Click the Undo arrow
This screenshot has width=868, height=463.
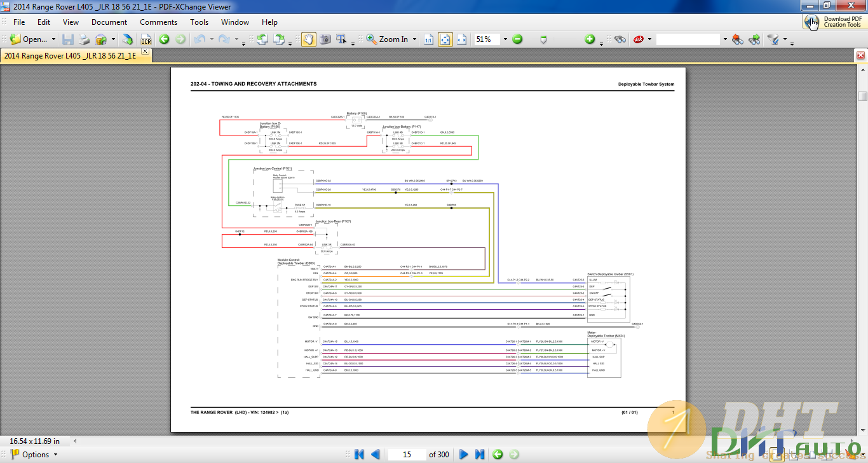[199, 39]
